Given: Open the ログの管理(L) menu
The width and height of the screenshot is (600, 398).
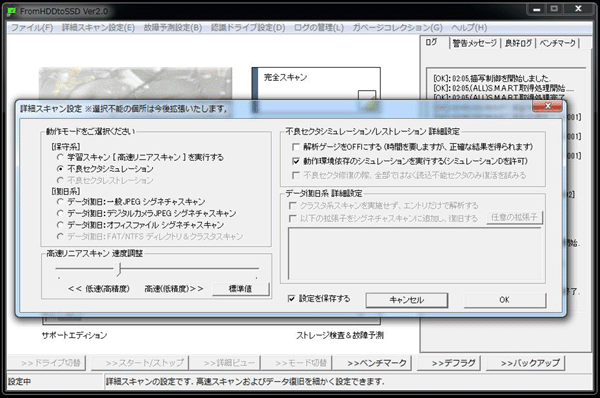Looking at the screenshot, I should [319, 28].
